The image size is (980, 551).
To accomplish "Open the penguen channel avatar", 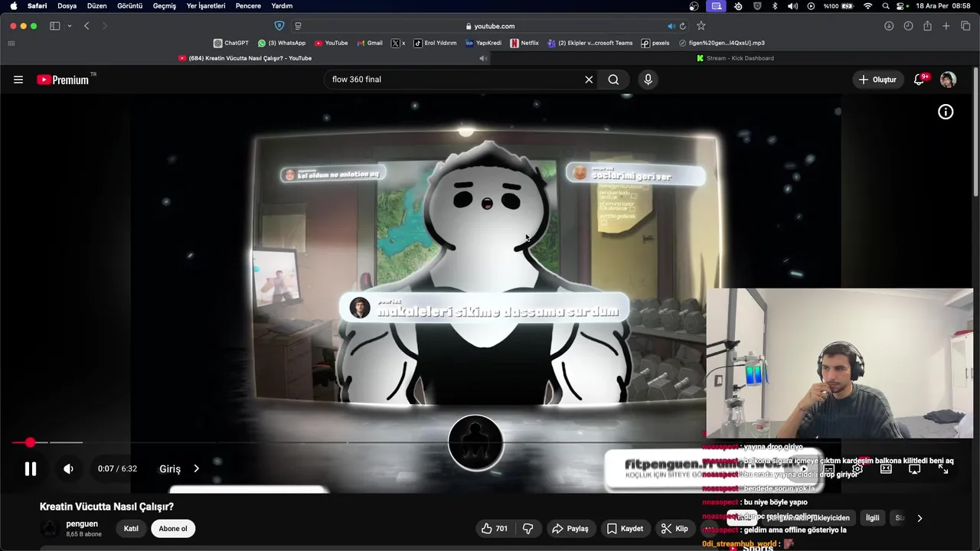I will (x=50, y=529).
